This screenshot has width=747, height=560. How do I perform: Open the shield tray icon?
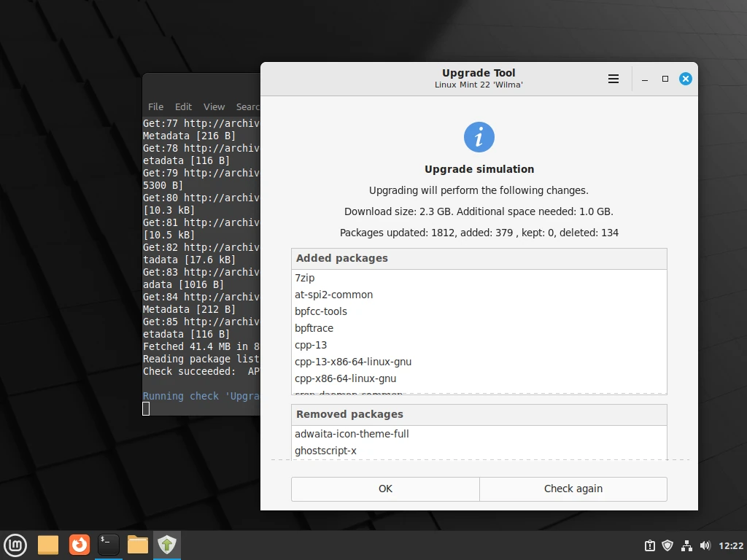pyautogui.click(x=667, y=545)
